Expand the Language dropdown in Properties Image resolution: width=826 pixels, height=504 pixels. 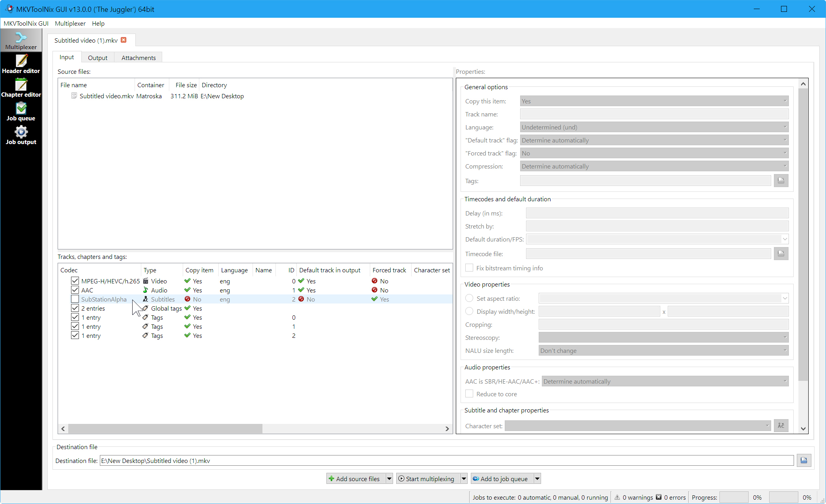point(785,127)
